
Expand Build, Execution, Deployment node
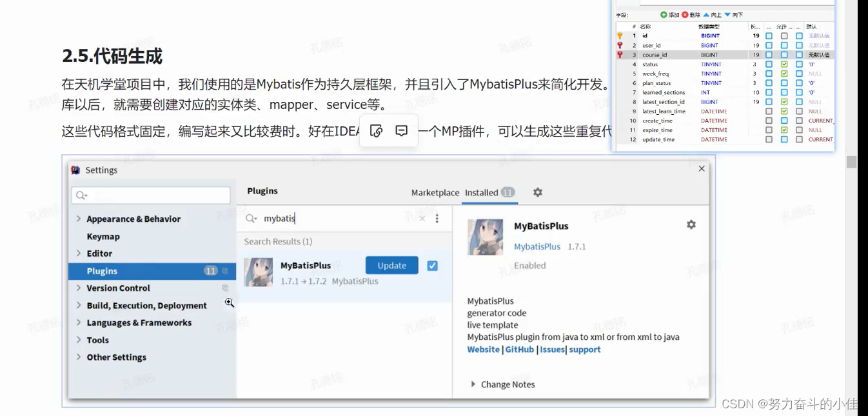pos(79,306)
